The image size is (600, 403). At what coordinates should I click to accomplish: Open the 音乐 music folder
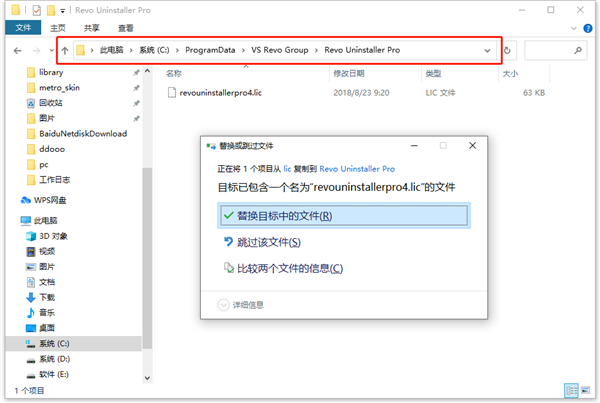pos(47,312)
